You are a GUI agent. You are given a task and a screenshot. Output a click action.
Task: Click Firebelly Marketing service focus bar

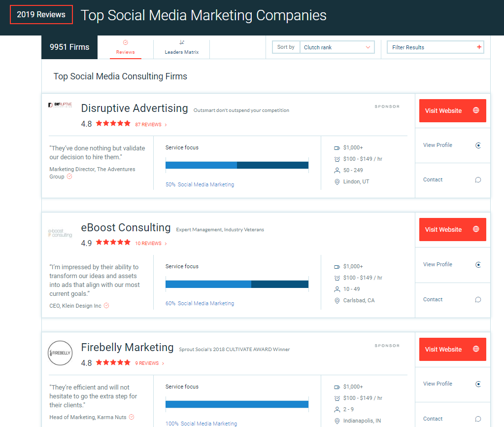coord(237,404)
